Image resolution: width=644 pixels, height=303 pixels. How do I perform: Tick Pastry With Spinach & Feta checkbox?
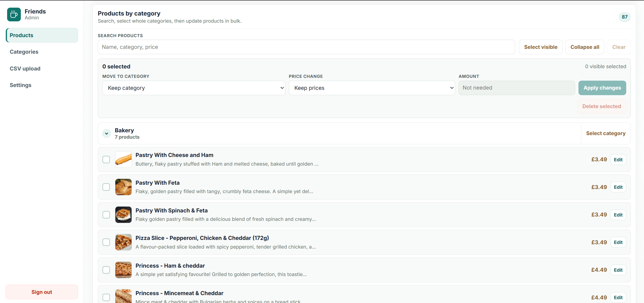coord(106,215)
